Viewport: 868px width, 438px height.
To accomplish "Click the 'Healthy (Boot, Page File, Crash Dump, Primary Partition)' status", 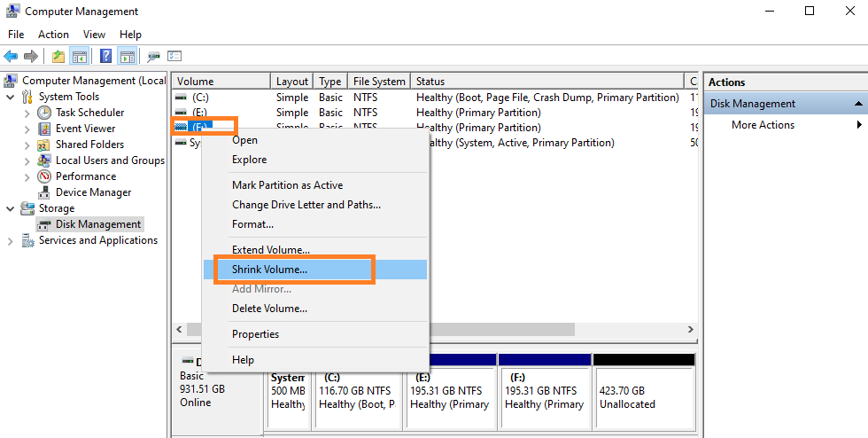I will pyautogui.click(x=547, y=98).
